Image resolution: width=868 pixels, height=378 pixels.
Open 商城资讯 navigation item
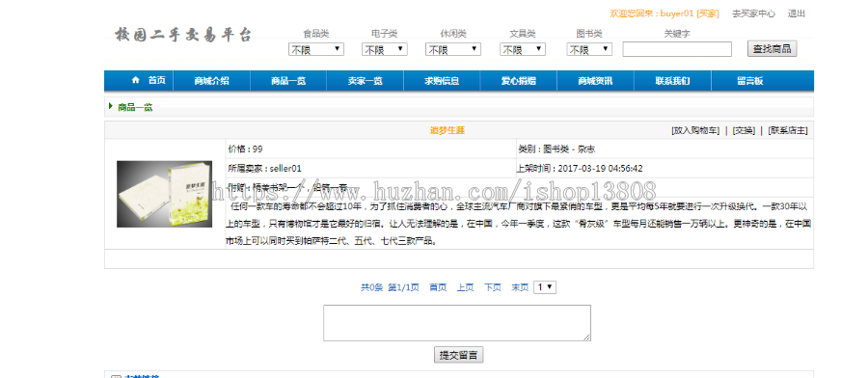[596, 81]
